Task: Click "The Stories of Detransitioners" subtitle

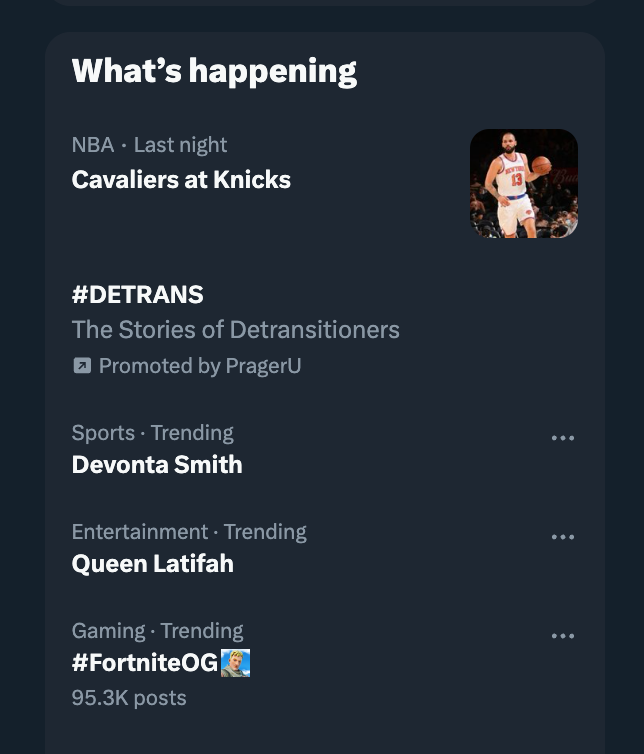Action: tap(235, 330)
